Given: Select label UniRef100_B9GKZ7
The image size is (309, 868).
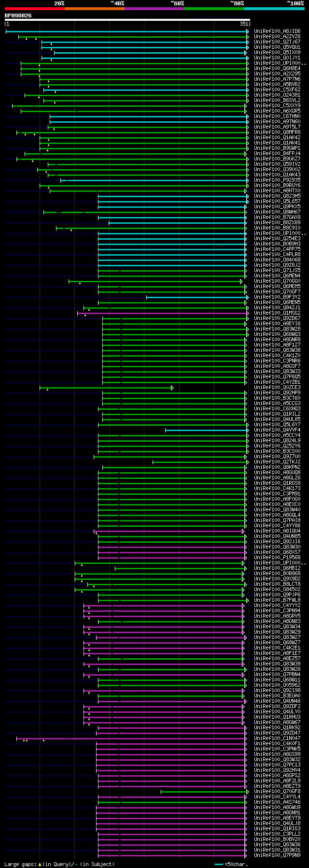Looking at the screenshot, I should [277, 159].
